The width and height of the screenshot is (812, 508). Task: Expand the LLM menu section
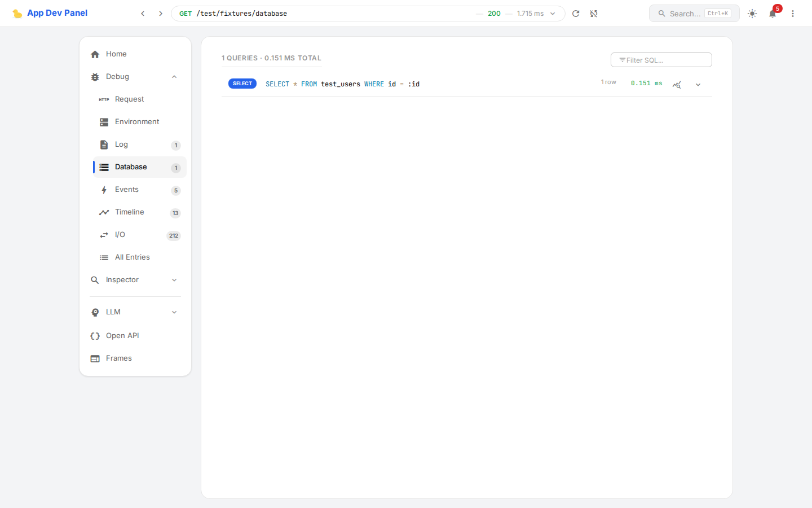174,312
